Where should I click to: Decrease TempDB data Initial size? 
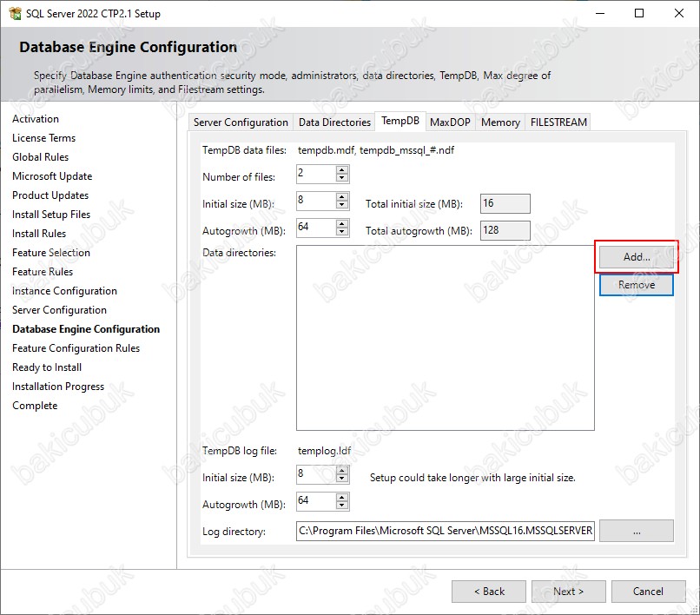[342, 204]
